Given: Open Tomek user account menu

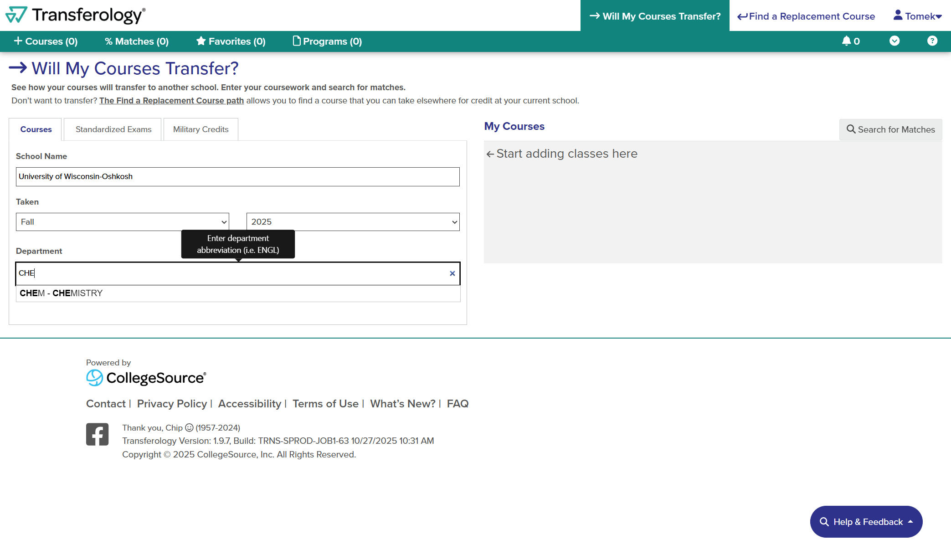Looking at the screenshot, I should tap(917, 16).
